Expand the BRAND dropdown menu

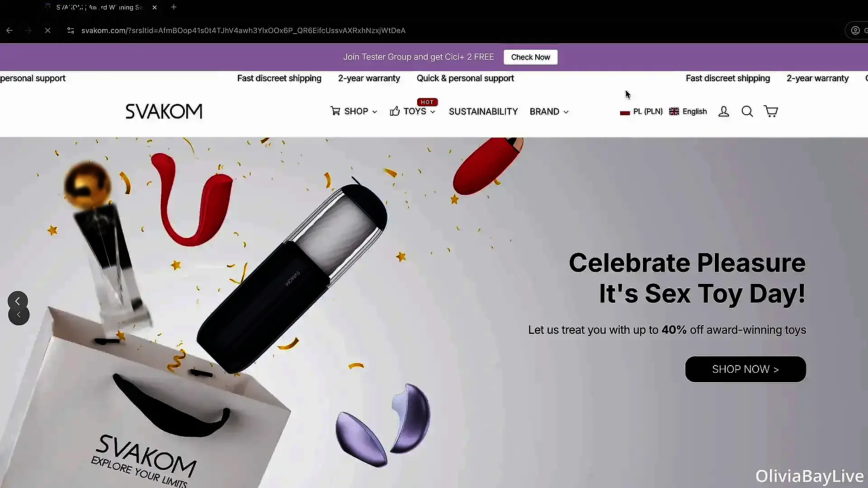pyautogui.click(x=549, y=111)
